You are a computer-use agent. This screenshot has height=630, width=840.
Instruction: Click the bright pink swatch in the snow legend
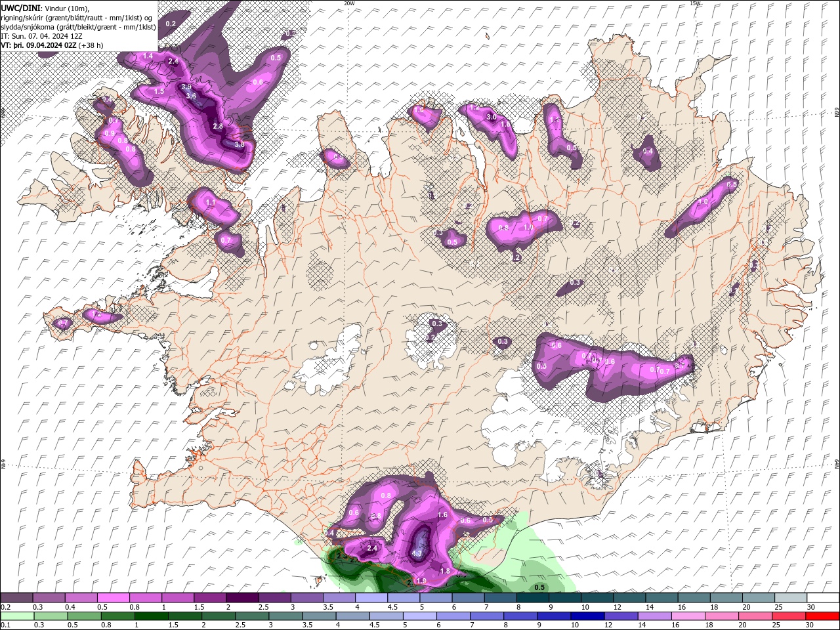click(x=113, y=598)
